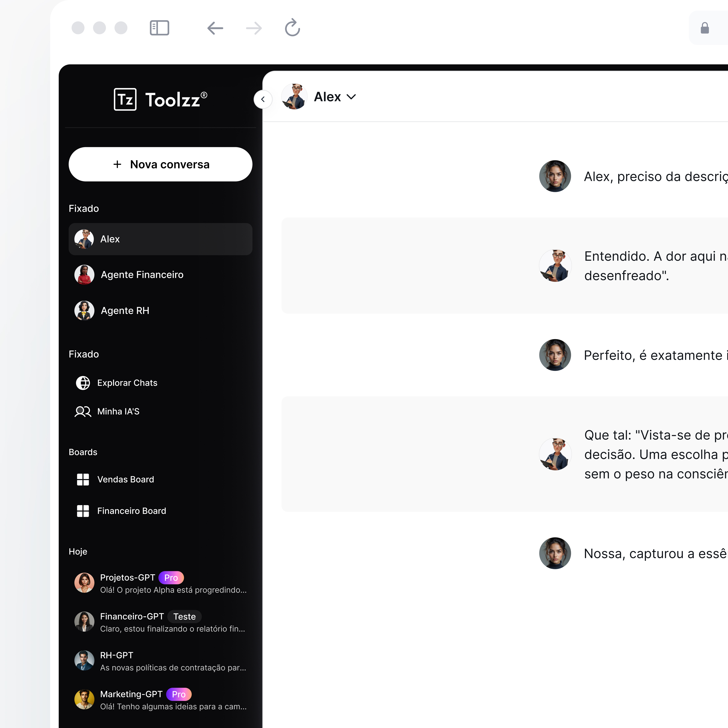The width and height of the screenshot is (728, 728).
Task: Expand the Alex agent dropdown chevron
Action: [351, 97]
